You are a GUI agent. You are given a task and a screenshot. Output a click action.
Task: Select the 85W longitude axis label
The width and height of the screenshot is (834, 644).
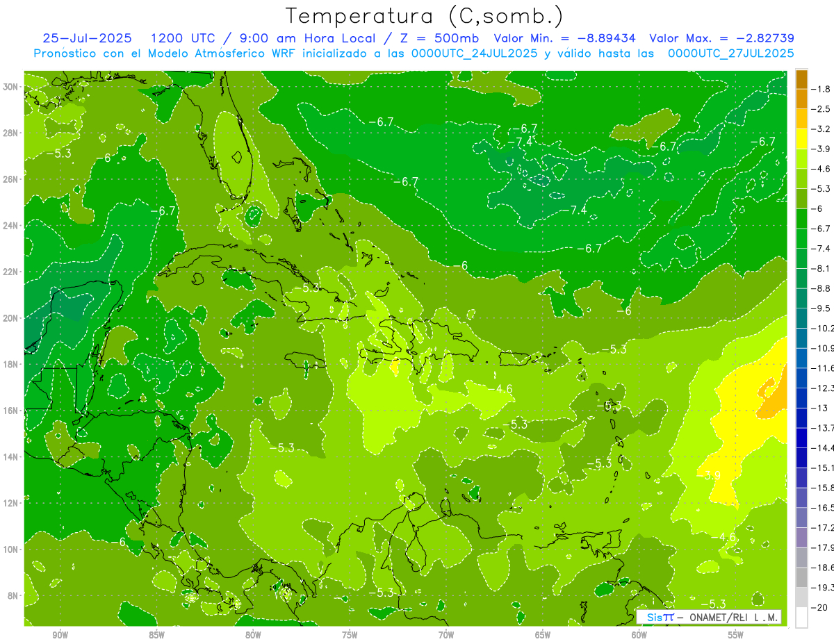coord(156,636)
